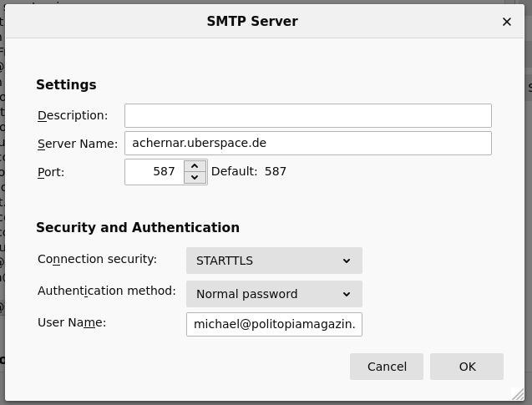Click Security and Authentication heading
This screenshot has width=532, height=405.
point(138,227)
